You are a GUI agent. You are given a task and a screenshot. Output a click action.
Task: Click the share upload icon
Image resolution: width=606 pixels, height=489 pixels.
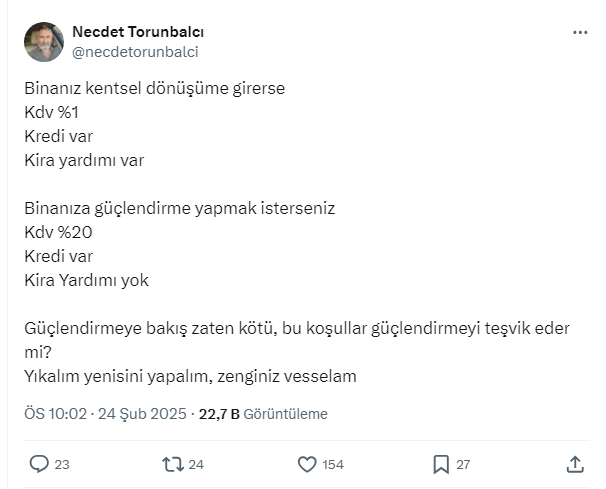pos(575,464)
